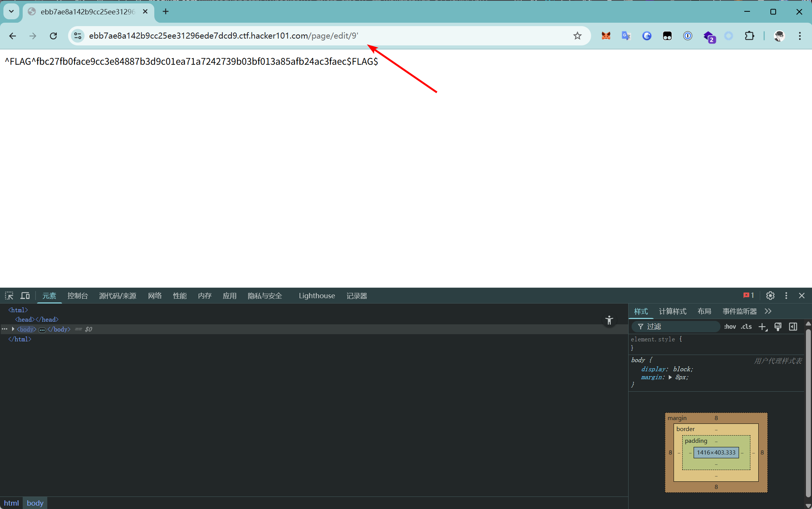
Task: Open the black square extension icon
Action: 667,36
